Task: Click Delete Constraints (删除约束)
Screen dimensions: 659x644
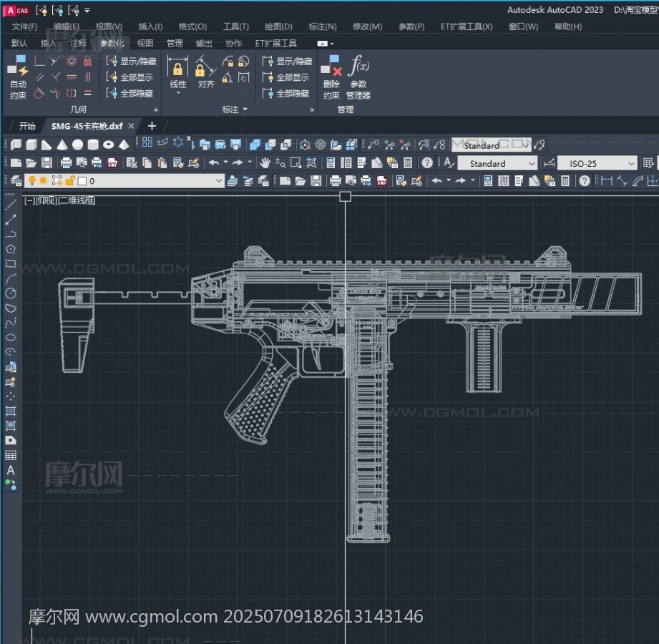Action: click(x=331, y=77)
